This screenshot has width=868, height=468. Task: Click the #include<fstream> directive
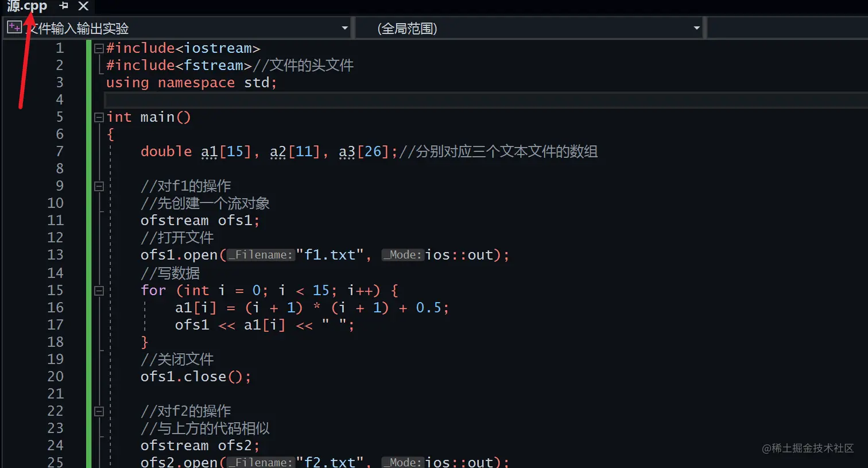click(x=179, y=65)
